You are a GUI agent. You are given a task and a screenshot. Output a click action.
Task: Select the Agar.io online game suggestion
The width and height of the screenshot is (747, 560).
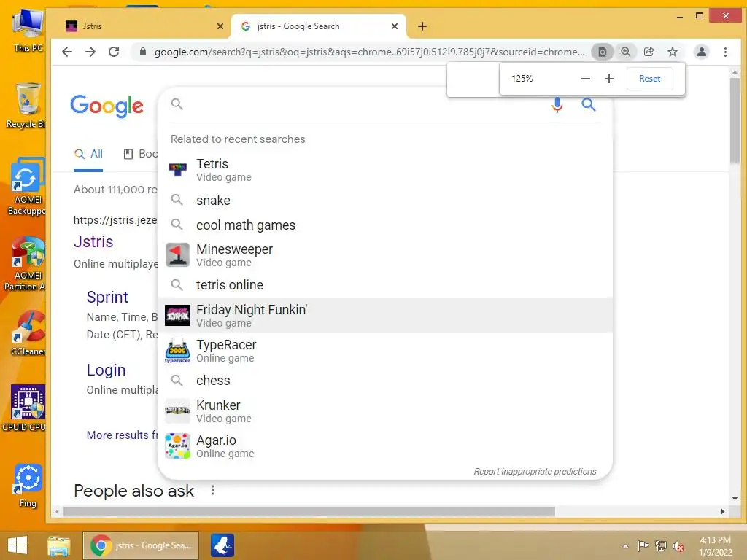pyautogui.click(x=385, y=446)
